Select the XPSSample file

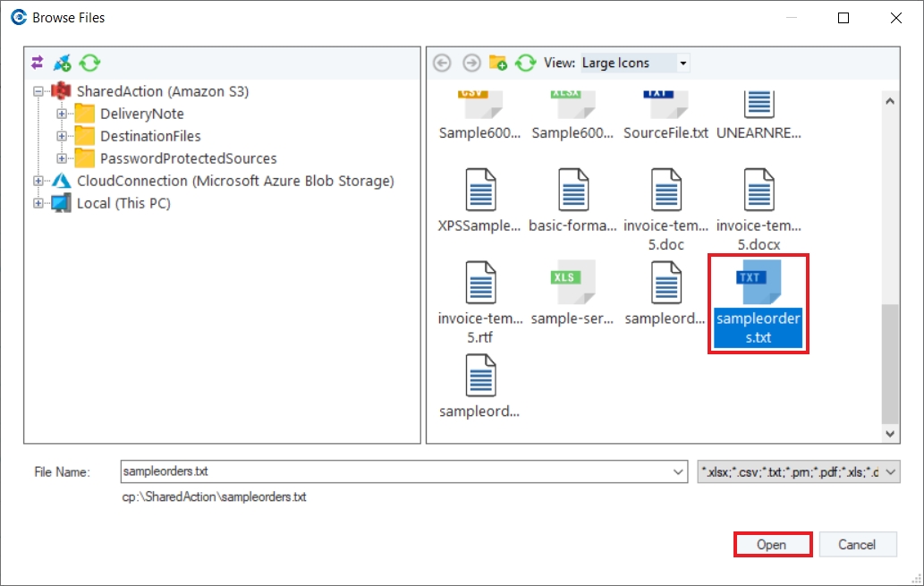479,201
